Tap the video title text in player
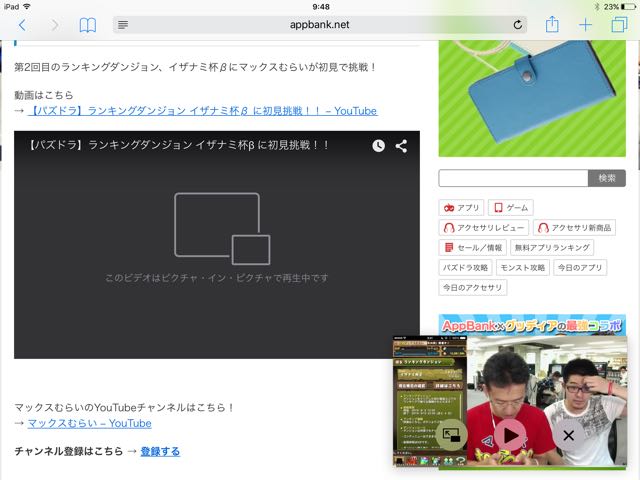Screen dimensions: 640x480 [179, 145]
